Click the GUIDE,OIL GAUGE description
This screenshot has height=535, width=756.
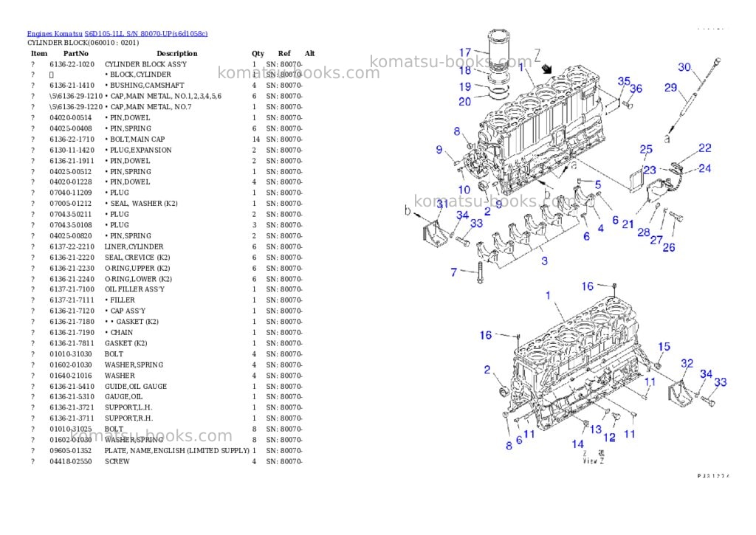click(136, 387)
